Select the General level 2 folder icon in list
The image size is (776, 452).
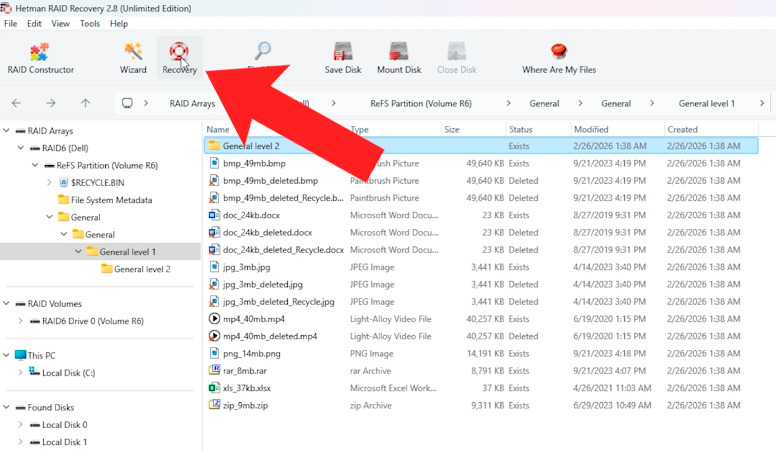[214, 146]
